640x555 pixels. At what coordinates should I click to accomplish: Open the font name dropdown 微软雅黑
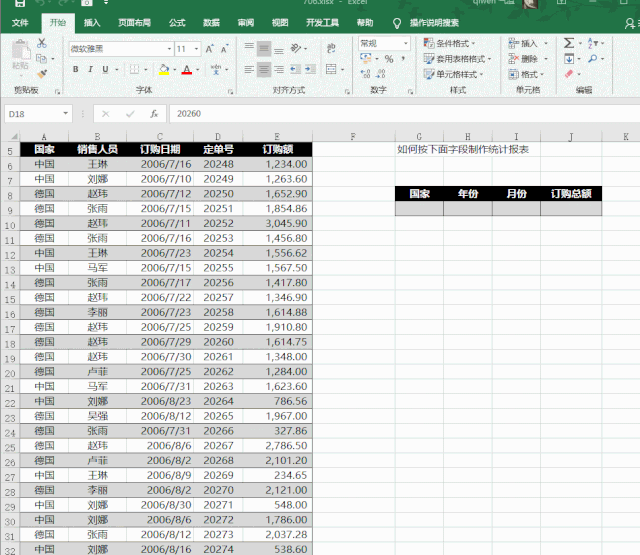(169, 49)
